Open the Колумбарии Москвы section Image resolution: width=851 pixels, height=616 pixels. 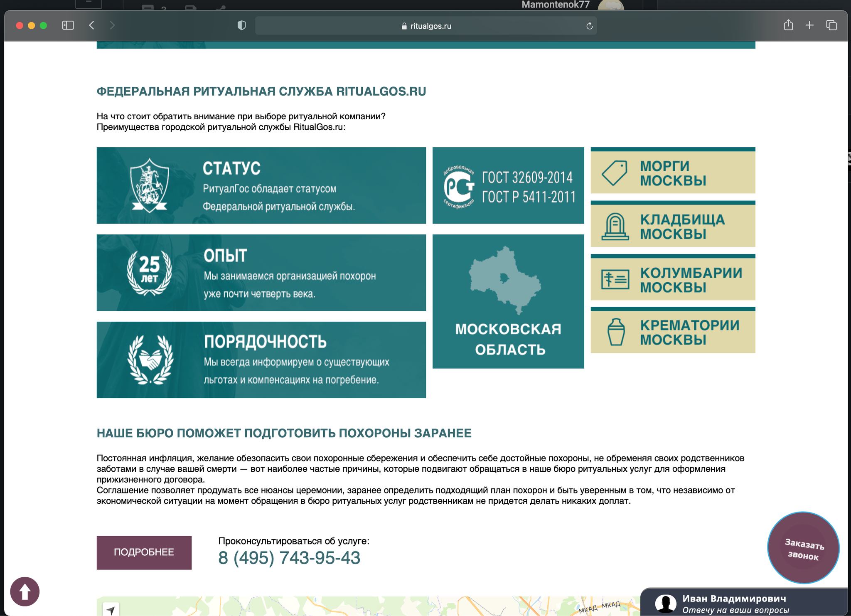673,279
